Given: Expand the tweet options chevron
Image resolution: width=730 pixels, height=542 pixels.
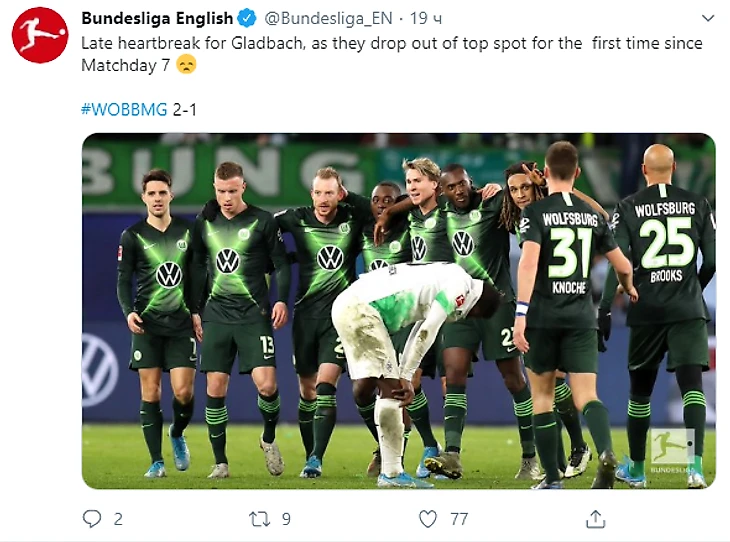Looking at the screenshot, I should click(708, 18).
